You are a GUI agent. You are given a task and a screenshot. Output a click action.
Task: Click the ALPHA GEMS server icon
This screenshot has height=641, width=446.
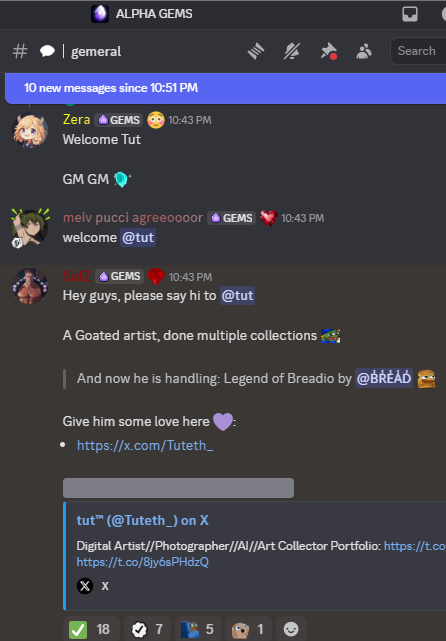pyautogui.click(x=100, y=14)
